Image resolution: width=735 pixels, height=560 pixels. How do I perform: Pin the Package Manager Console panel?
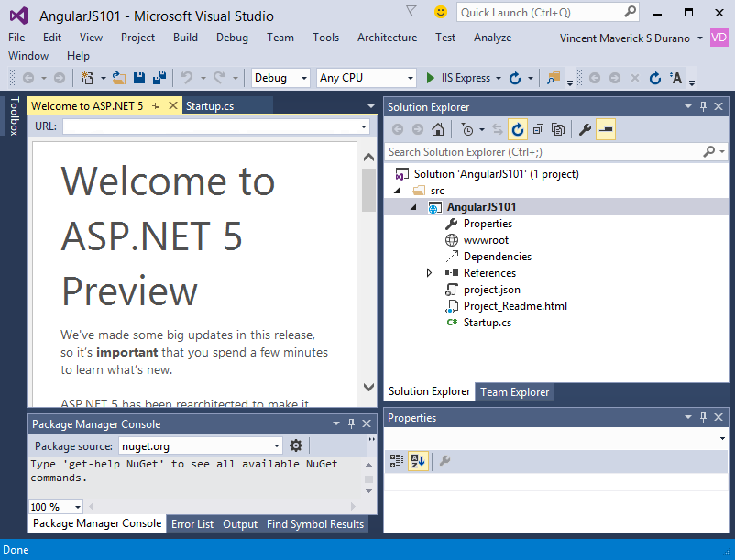pos(352,423)
